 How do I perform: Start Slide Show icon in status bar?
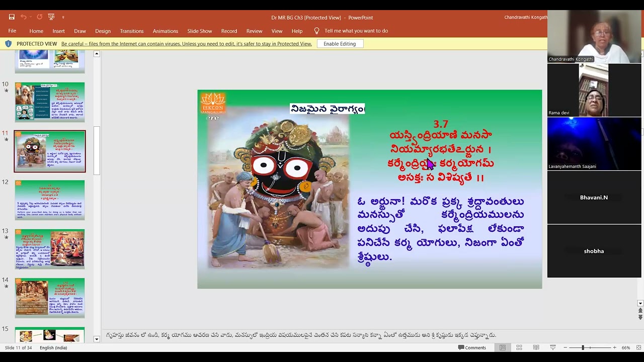552,347
